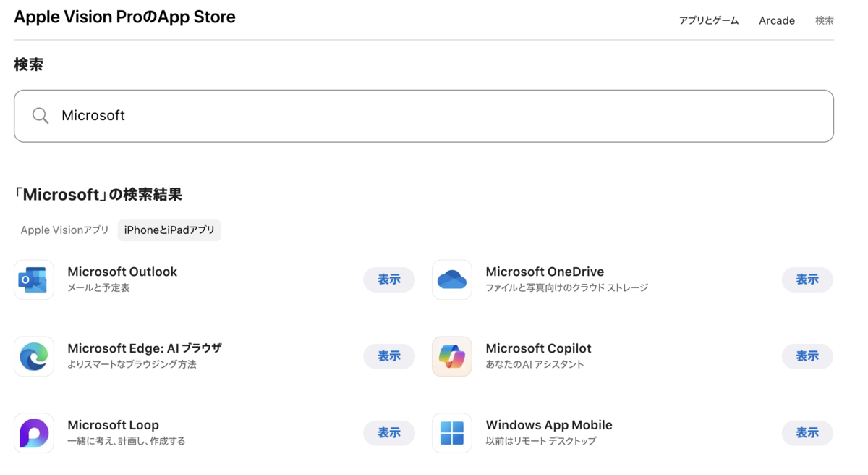Open the Microsoft Outlook title link
868x475 pixels.
point(122,272)
